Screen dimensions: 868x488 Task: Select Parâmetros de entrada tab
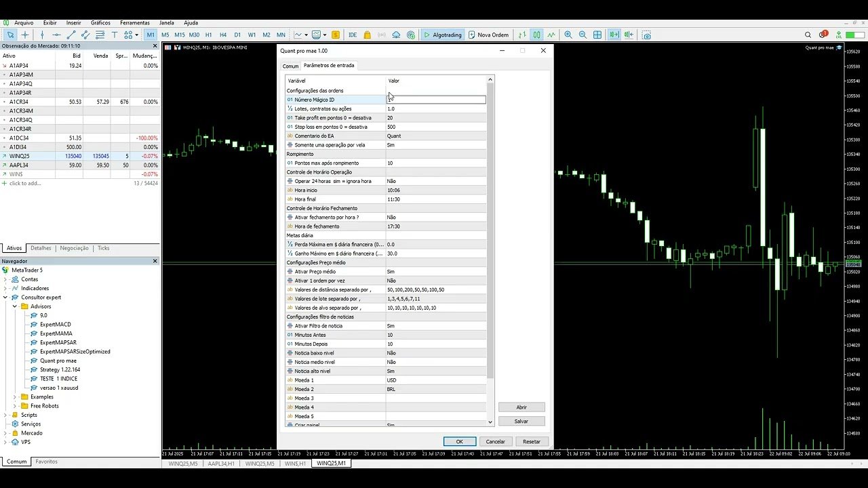329,65
